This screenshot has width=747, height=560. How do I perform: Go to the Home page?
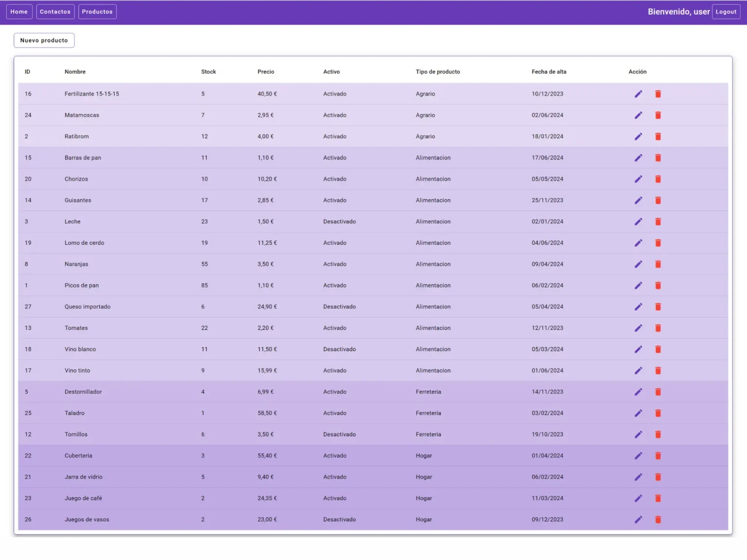click(x=19, y=12)
